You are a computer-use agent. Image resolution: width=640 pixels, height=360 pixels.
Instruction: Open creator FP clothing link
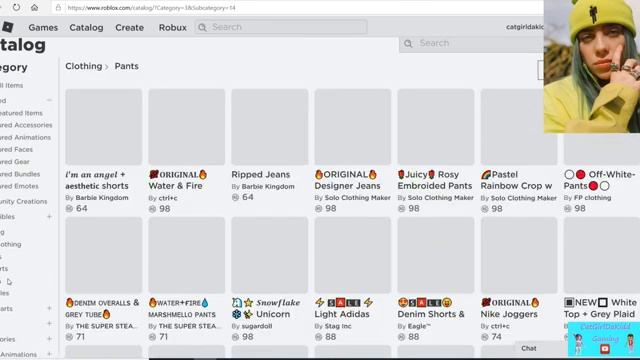(x=592, y=198)
